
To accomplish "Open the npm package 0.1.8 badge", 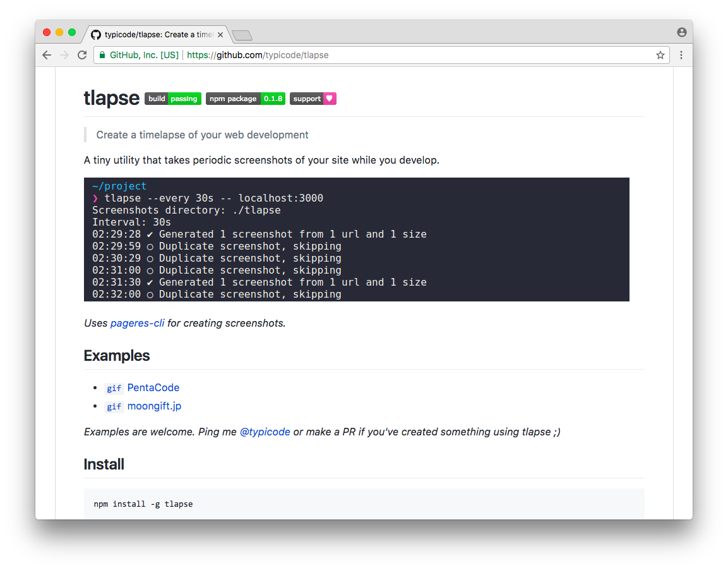I will point(246,99).
